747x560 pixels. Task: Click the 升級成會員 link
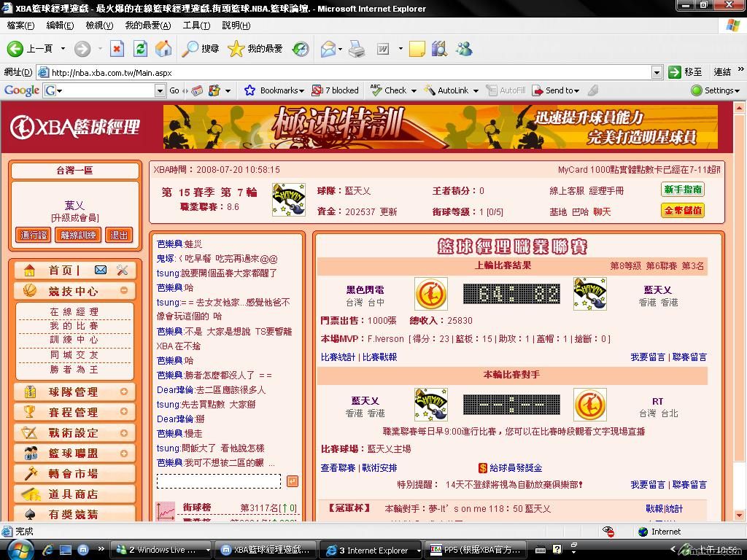pyautogui.click(x=75, y=217)
